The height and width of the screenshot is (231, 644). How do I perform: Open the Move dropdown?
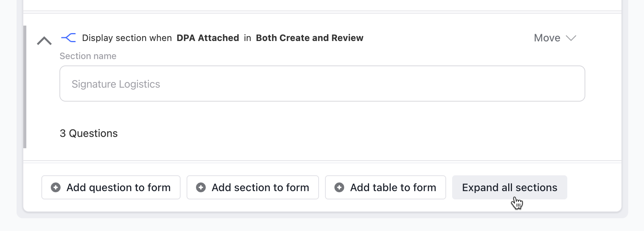[x=555, y=38]
